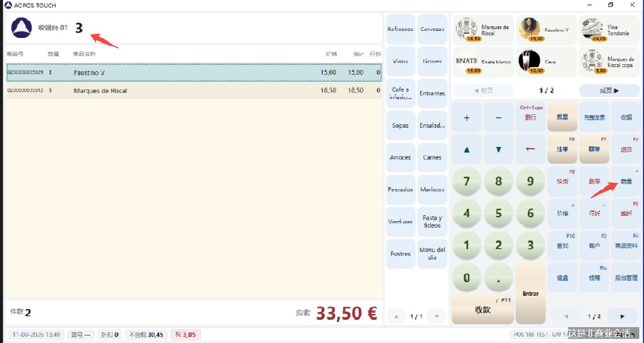Open the Entrantes category
Image resolution: width=644 pixels, height=343 pixels.
point(432,93)
